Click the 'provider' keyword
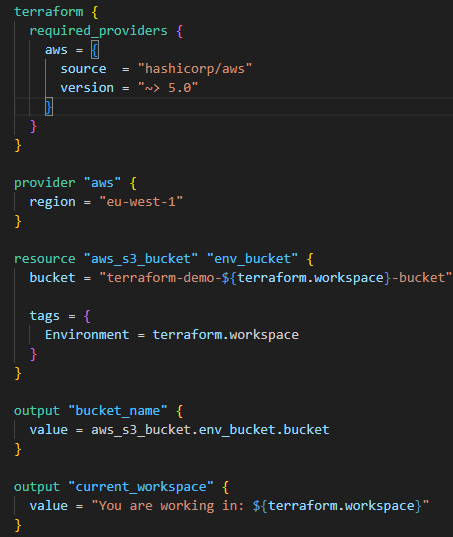 45,183
